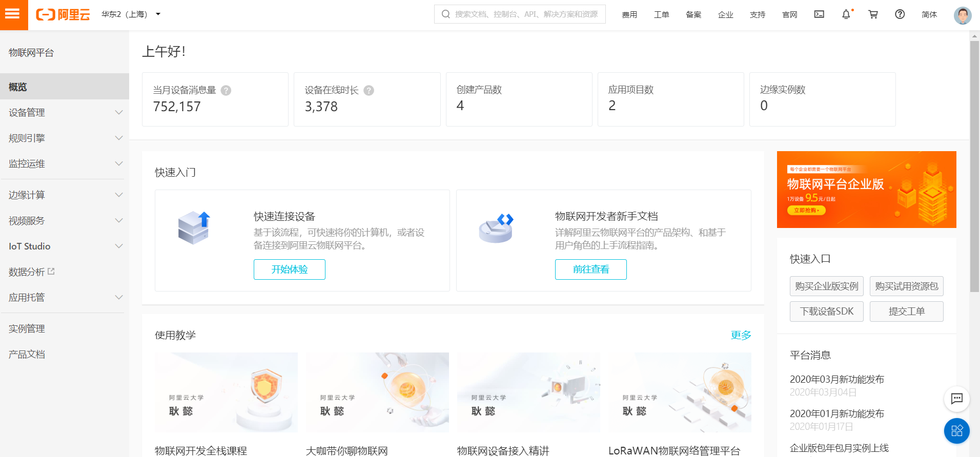Click the 物联网平台企业版 banner
This screenshot has height=457, width=980.
pos(867,190)
